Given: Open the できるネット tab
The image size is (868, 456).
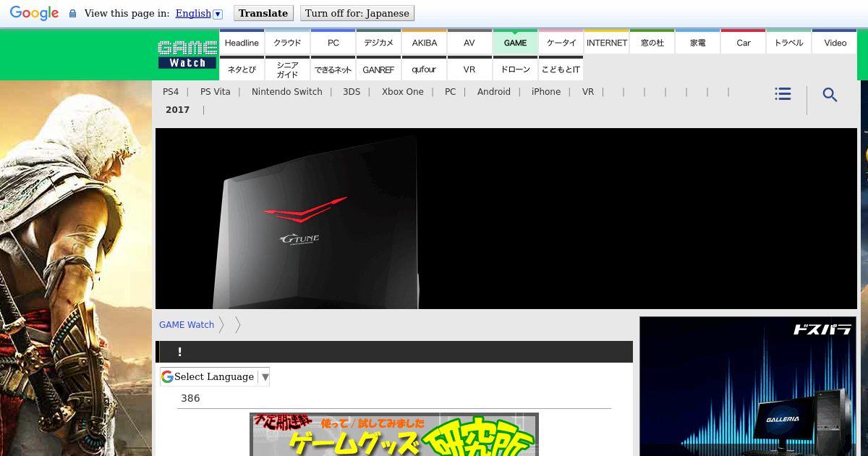Looking at the screenshot, I should pyautogui.click(x=333, y=69).
